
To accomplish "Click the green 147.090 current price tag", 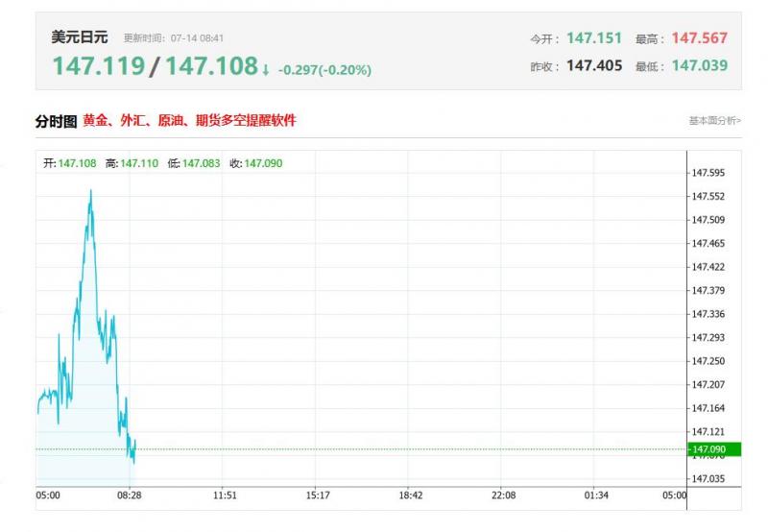I will click(x=714, y=449).
